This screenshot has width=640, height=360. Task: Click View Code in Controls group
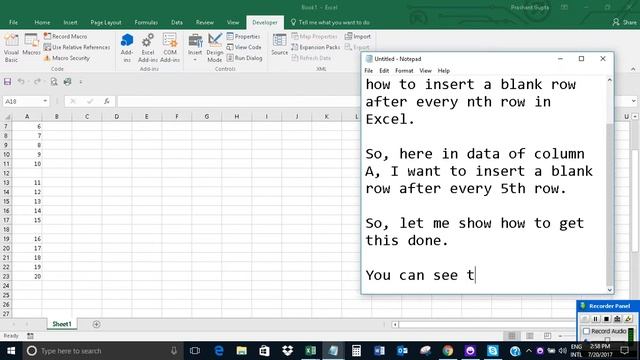point(244,47)
